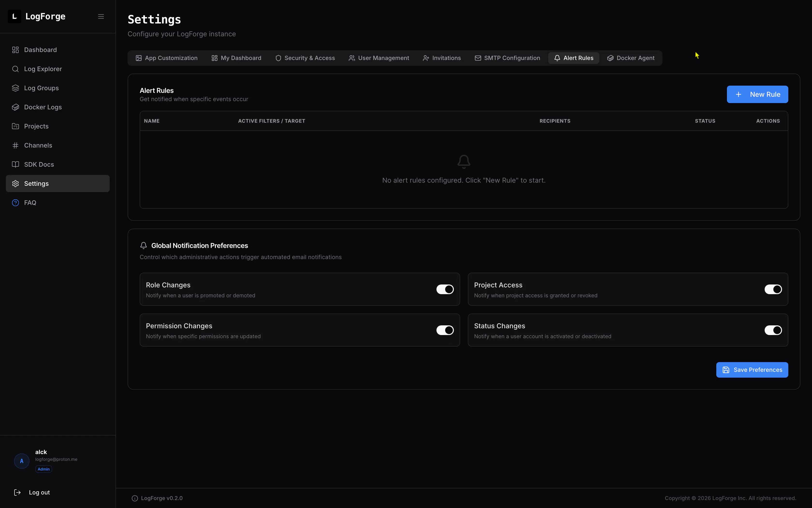This screenshot has width=812, height=508.
Task: Open Security & Access tab
Action: coord(305,58)
